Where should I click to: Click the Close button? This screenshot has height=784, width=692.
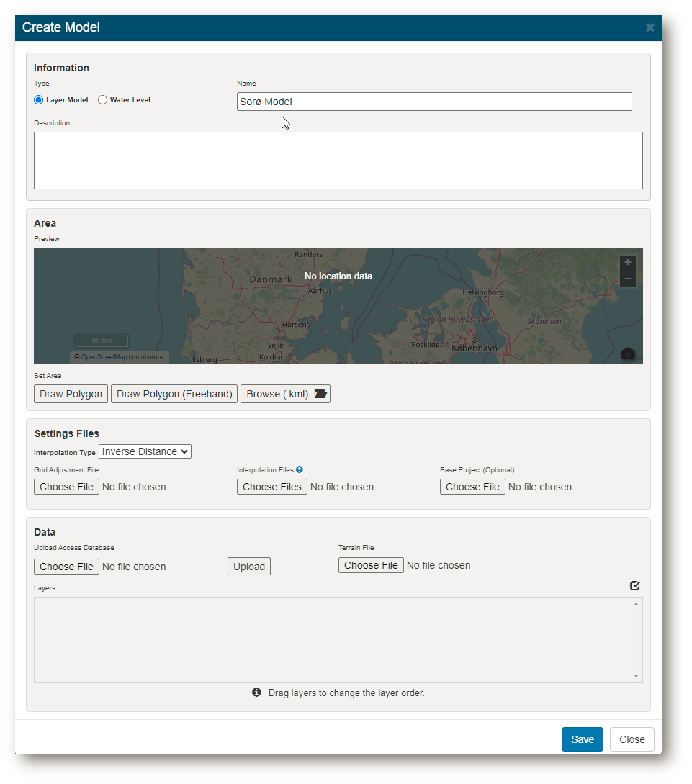coord(632,739)
